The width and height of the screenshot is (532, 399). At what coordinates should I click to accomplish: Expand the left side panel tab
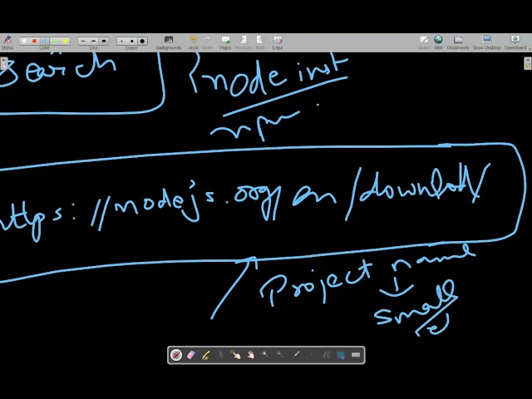point(3,63)
